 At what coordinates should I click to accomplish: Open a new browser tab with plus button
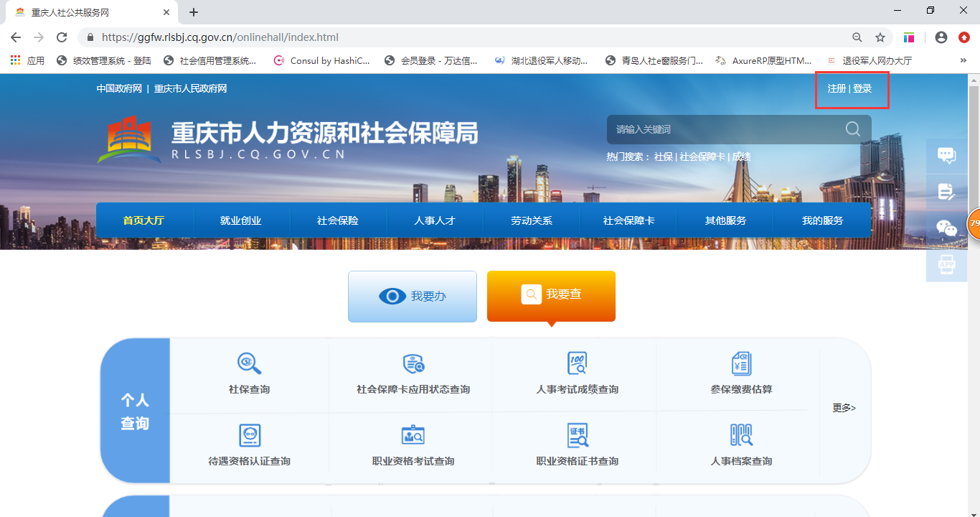pos(194,12)
